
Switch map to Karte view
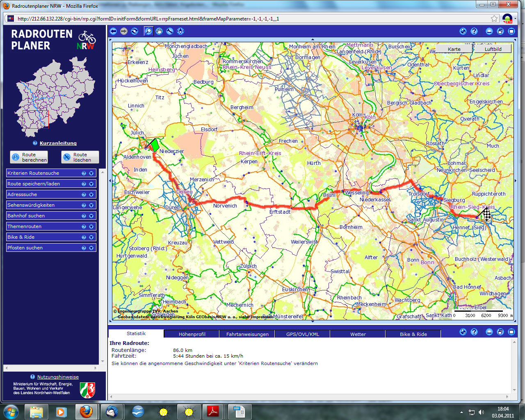coord(454,49)
